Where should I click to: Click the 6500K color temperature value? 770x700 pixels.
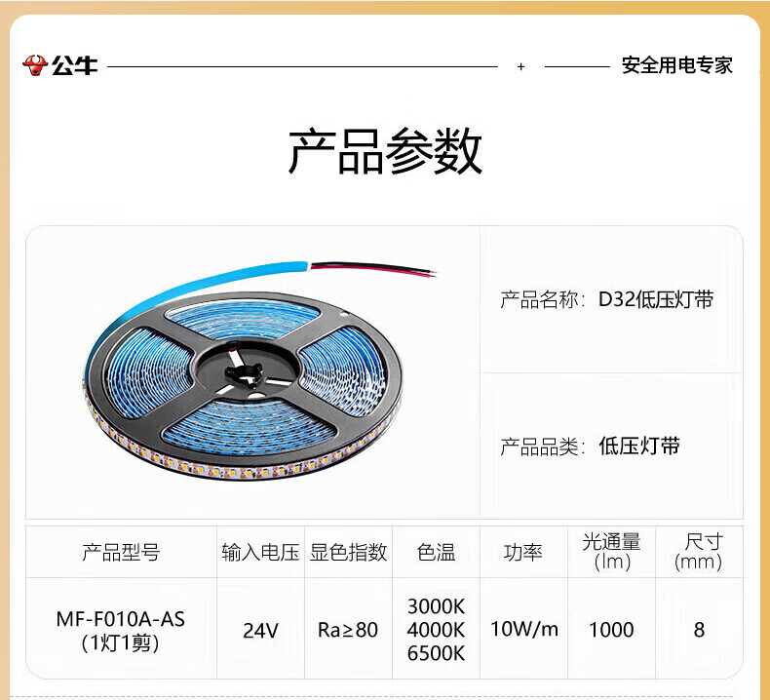[x=436, y=653]
